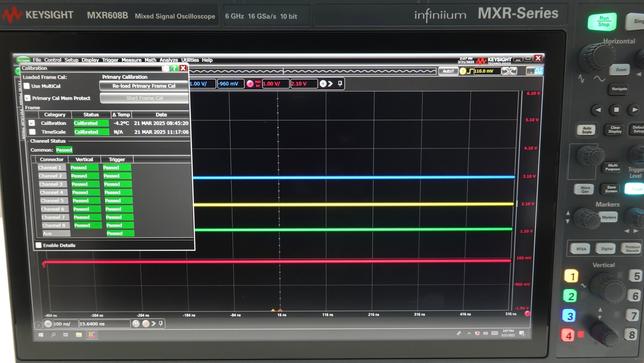Uncheck Primary Cal Mem Protect
The width and height of the screenshot is (644, 363).
pyautogui.click(x=28, y=98)
